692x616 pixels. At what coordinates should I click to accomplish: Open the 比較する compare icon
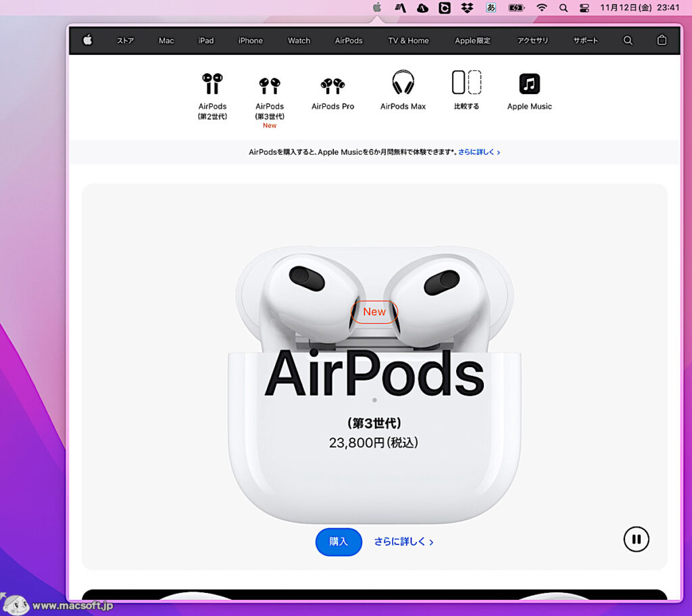pyautogui.click(x=466, y=82)
